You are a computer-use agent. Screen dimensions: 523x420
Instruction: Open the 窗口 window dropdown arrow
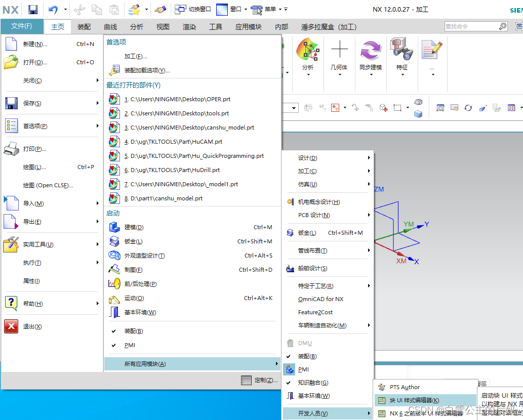[246, 9]
